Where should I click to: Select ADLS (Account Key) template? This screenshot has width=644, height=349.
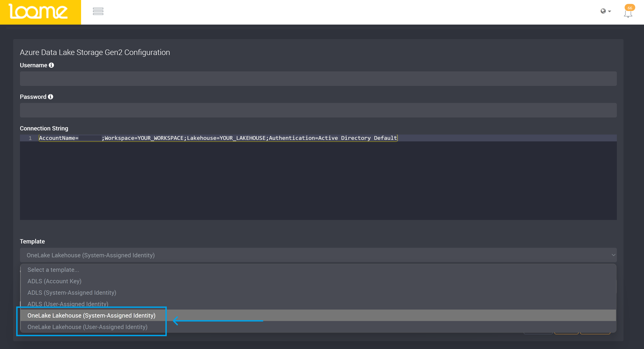coord(318,281)
